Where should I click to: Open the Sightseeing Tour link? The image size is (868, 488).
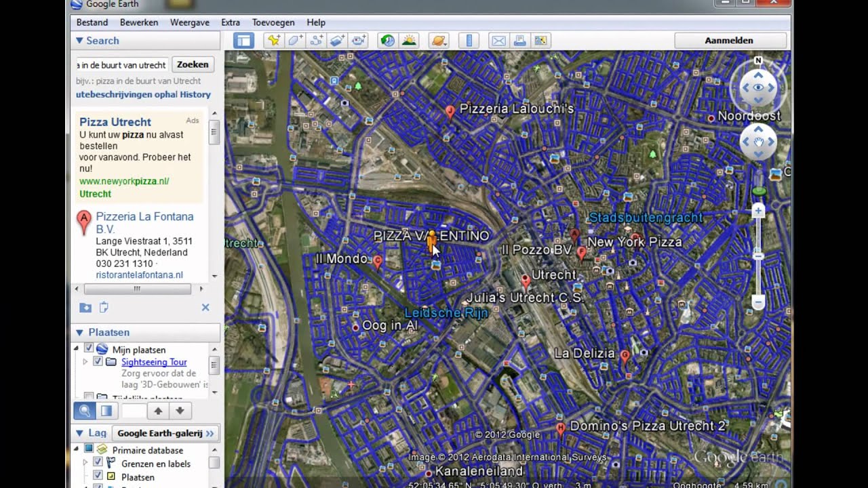pos(154,362)
